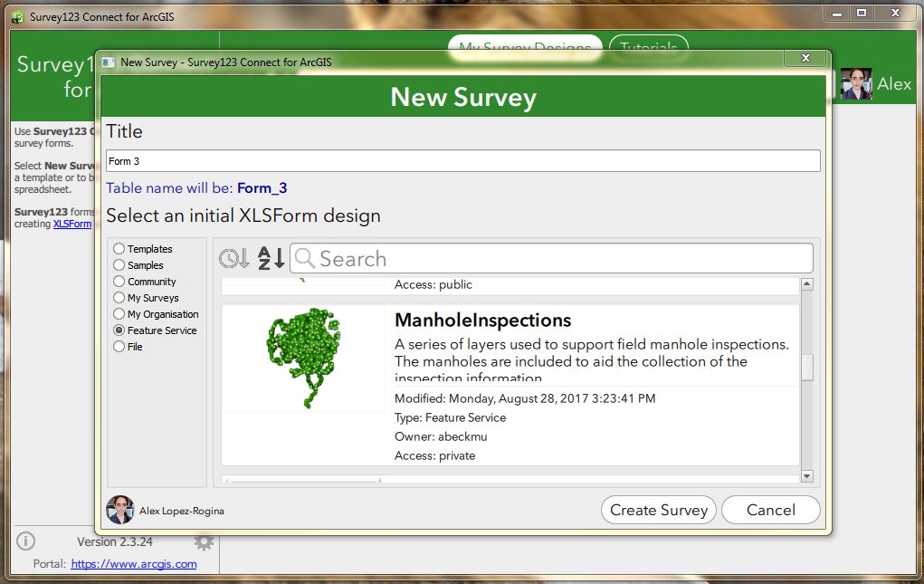The height and width of the screenshot is (584, 924).
Task: Click the Alex Lopez-Rogina name label
Action: pos(182,511)
